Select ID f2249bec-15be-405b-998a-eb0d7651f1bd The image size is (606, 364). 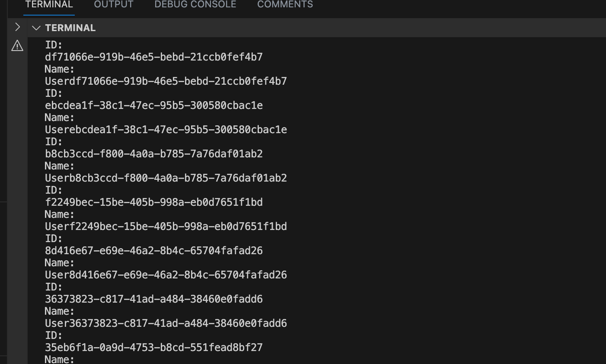[154, 202]
